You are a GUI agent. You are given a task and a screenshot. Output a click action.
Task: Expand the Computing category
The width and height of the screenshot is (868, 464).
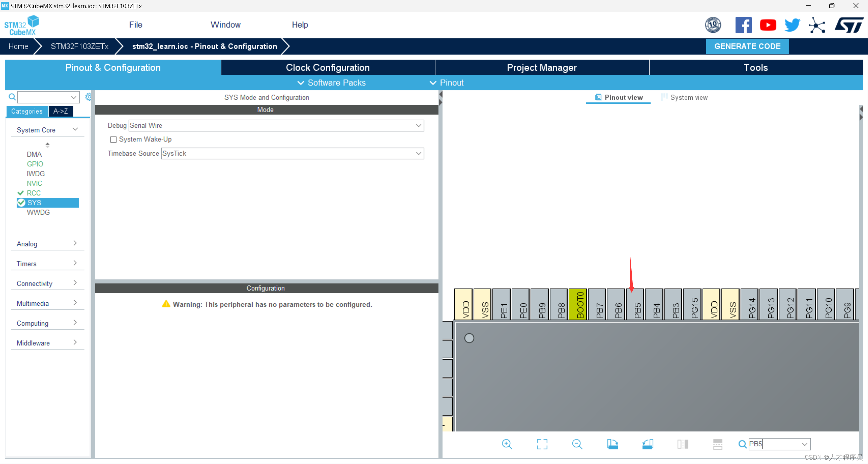click(x=47, y=323)
